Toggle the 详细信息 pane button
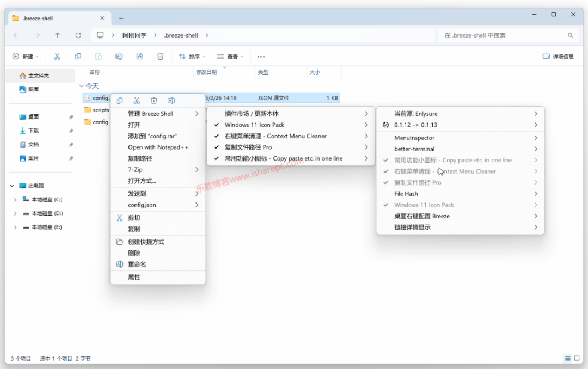Viewport: 588px width, 369px height. pyautogui.click(x=558, y=56)
